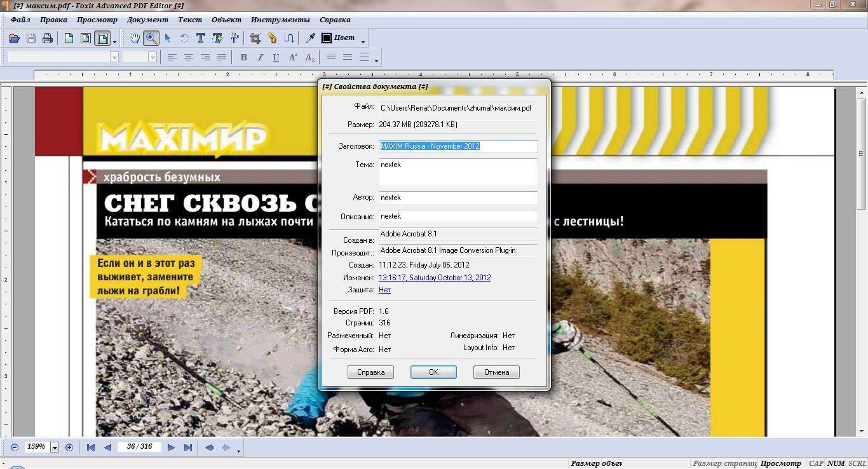Expand the formatting toolbar overflow arrow
Image resolution: width=868 pixels, height=469 pixels.
tap(376, 61)
